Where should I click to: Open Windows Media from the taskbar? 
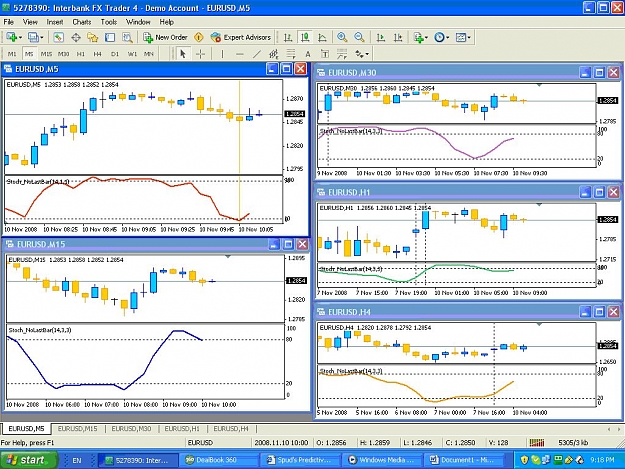pyautogui.click(x=381, y=460)
